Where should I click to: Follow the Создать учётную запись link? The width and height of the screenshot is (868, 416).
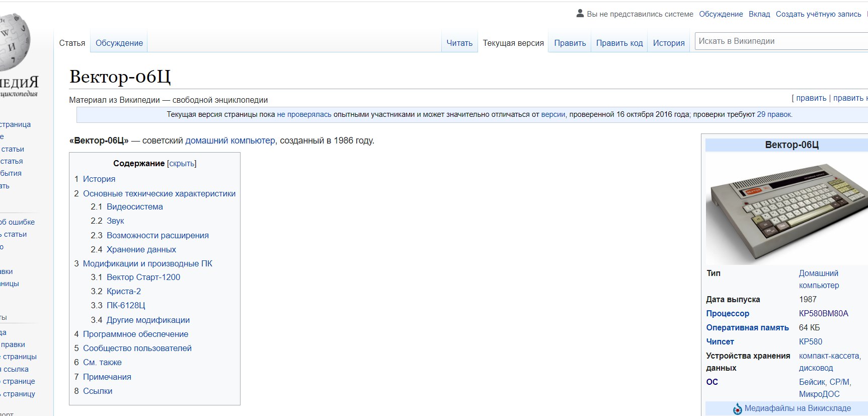[x=818, y=14]
